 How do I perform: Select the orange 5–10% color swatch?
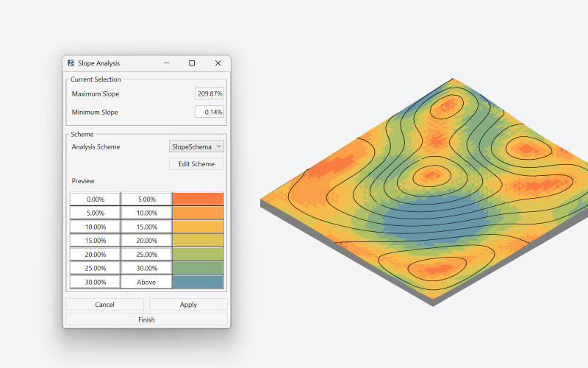(x=197, y=213)
